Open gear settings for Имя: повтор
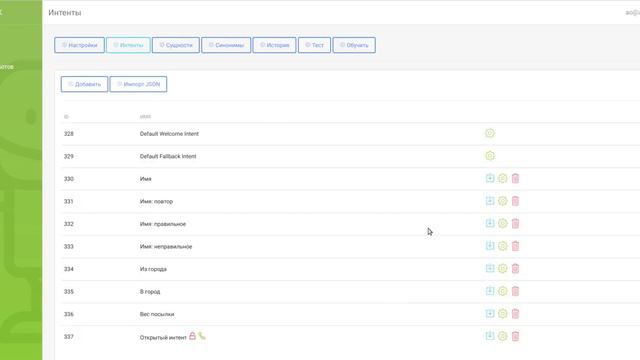 pos(502,201)
